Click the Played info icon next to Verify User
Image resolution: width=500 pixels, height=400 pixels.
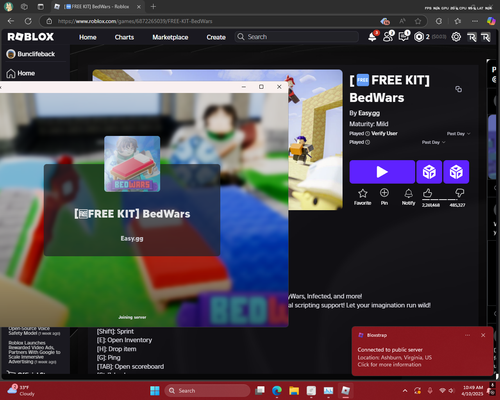pos(367,134)
